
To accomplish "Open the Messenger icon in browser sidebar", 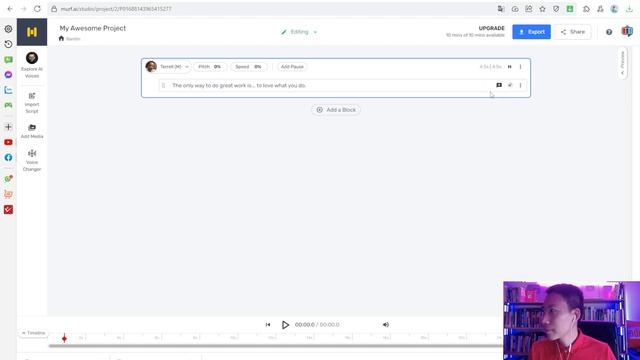I will (x=8, y=75).
